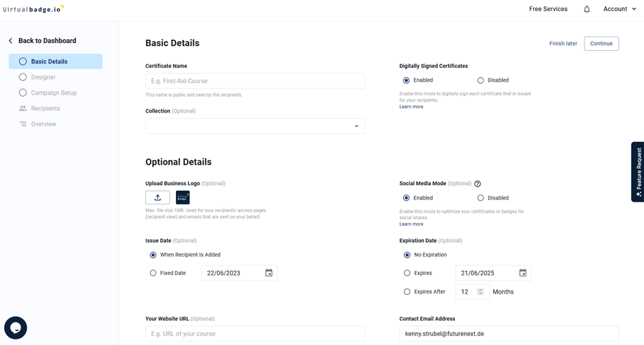Adjust the months stepper arrows

pos(480,292)
